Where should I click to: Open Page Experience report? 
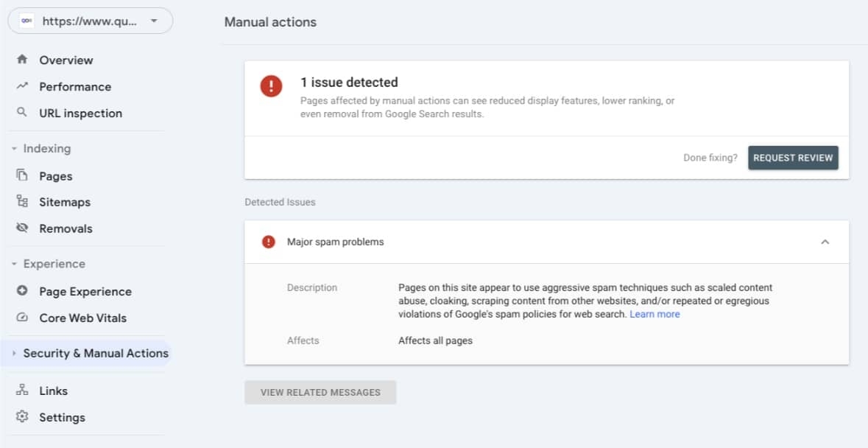pos(85,291)
